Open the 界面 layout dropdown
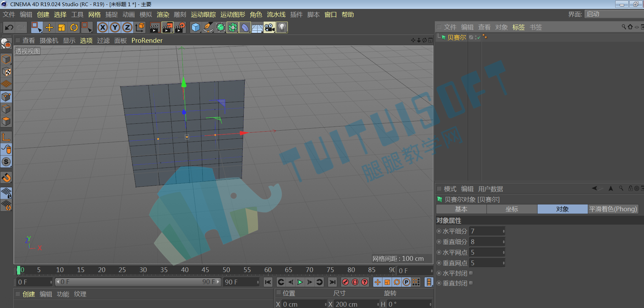The image size is (644, 308). tap(614, 14)
